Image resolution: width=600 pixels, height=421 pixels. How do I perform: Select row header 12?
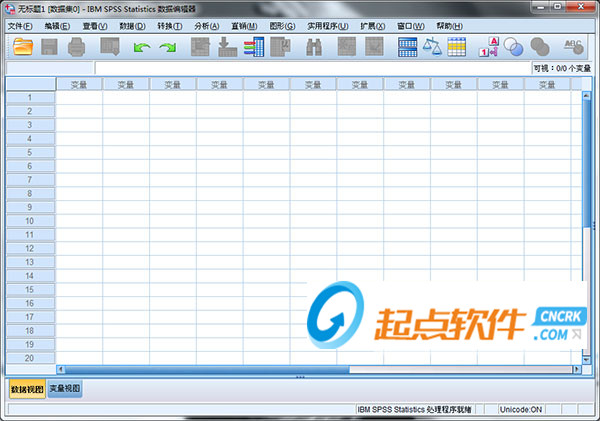30,248
